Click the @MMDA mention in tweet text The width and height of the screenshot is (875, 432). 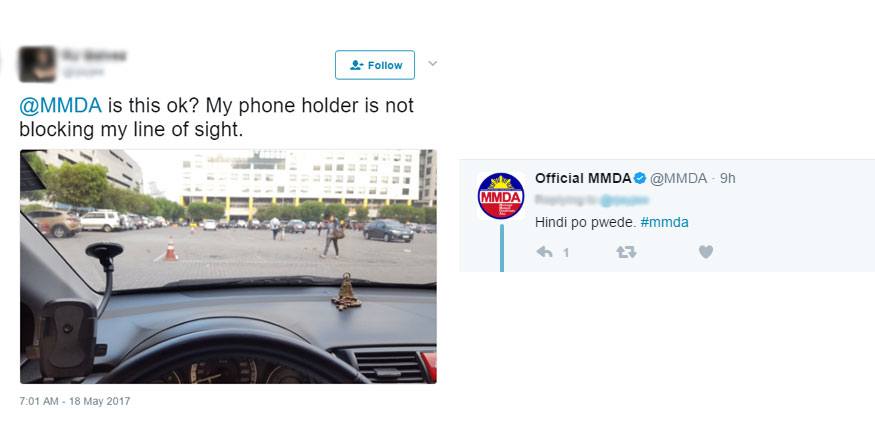tap(60, 105)
